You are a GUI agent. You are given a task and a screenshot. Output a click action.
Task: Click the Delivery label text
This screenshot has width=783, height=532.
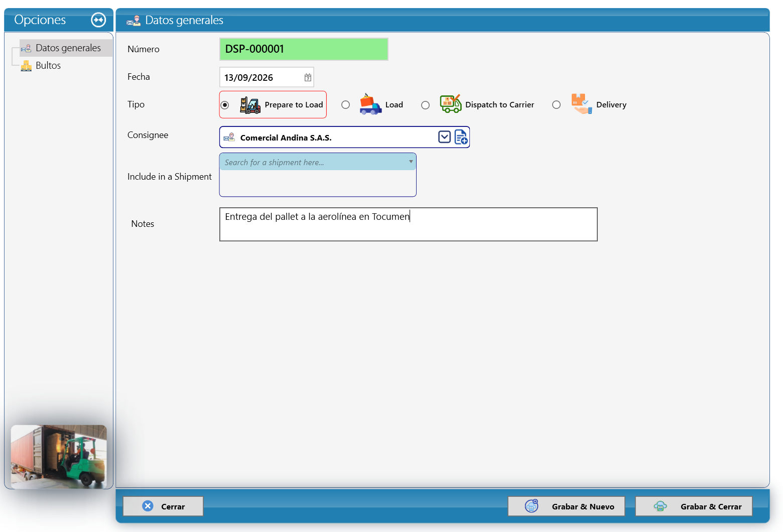click(x=611, y=105)
